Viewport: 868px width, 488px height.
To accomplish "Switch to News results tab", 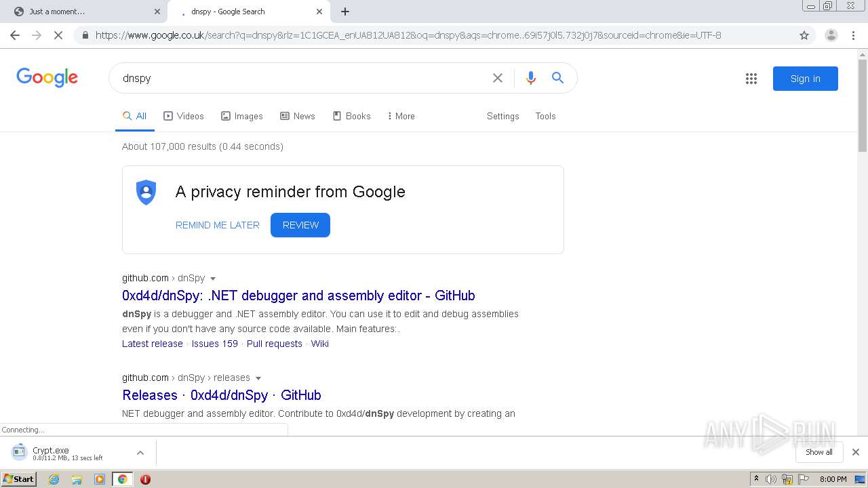I will click(x=298, y=116).
